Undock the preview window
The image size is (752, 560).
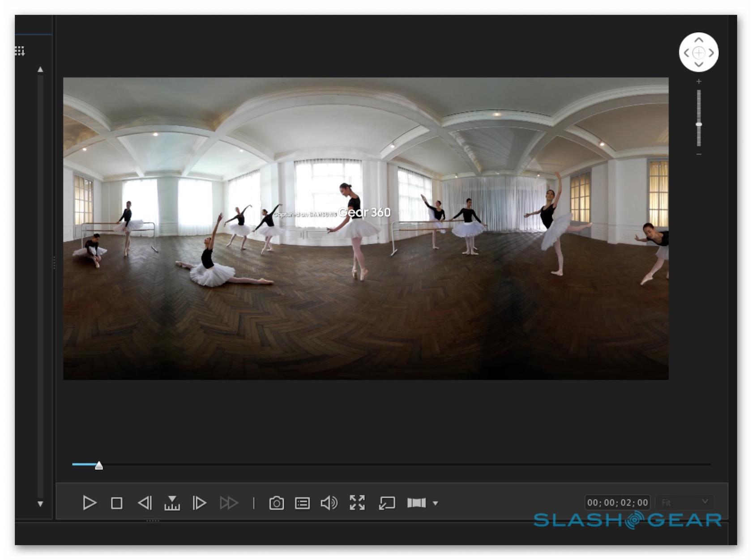(387, 503)
